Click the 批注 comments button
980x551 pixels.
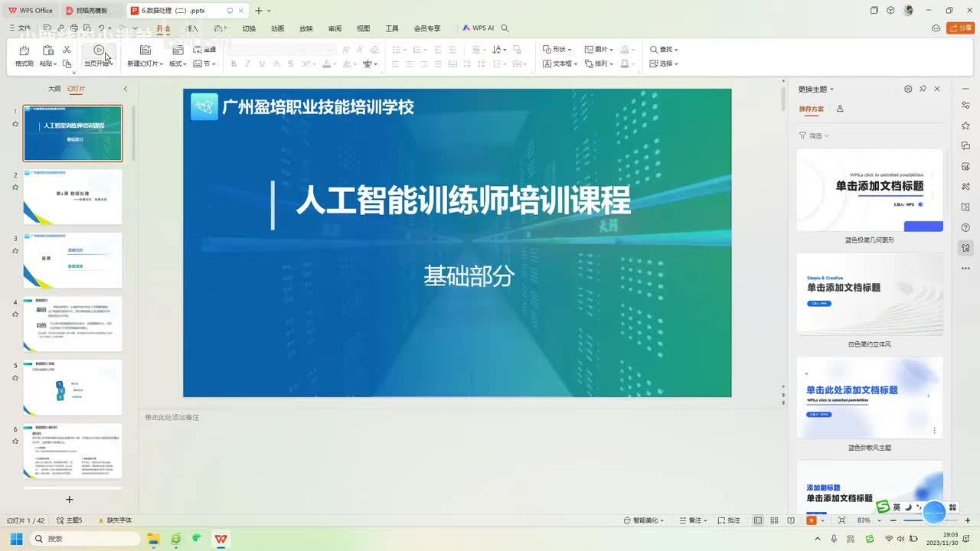point(728,520)
